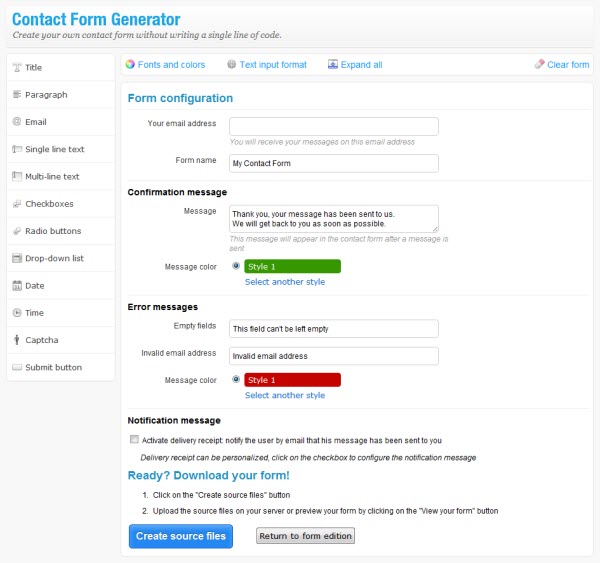Click the Create source files button
Image resolution: width=600 pixels, height=563 pixels.
[x=181, y=536]
